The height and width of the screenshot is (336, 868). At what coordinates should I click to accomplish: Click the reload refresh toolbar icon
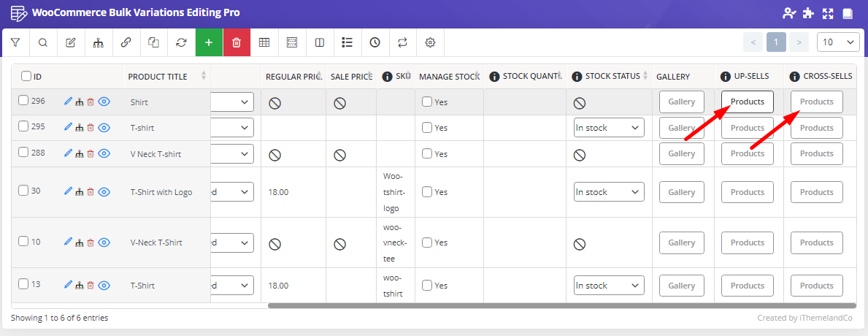point(182,42)
